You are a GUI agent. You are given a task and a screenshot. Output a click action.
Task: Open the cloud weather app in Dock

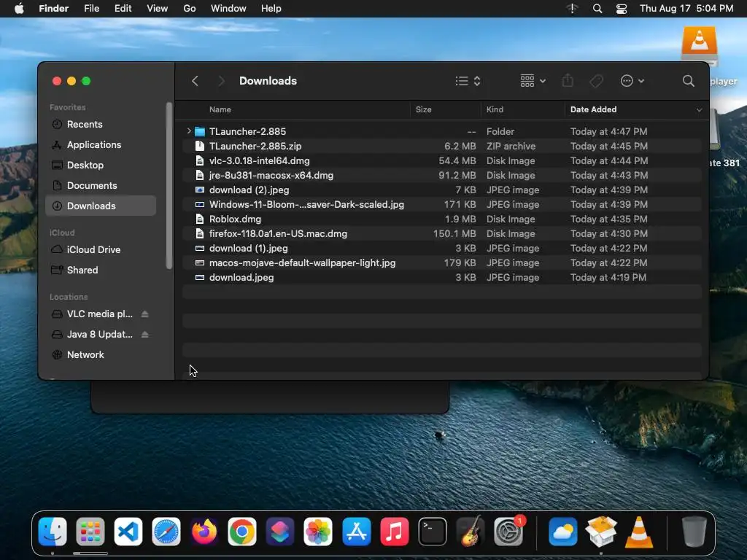coord(562,532)
